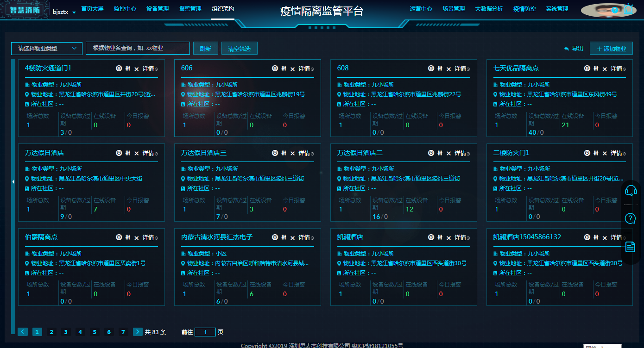Click the 添加物业 button
Image resolution: width=644 pixels, height=348 pixels.
pos(611,49)
